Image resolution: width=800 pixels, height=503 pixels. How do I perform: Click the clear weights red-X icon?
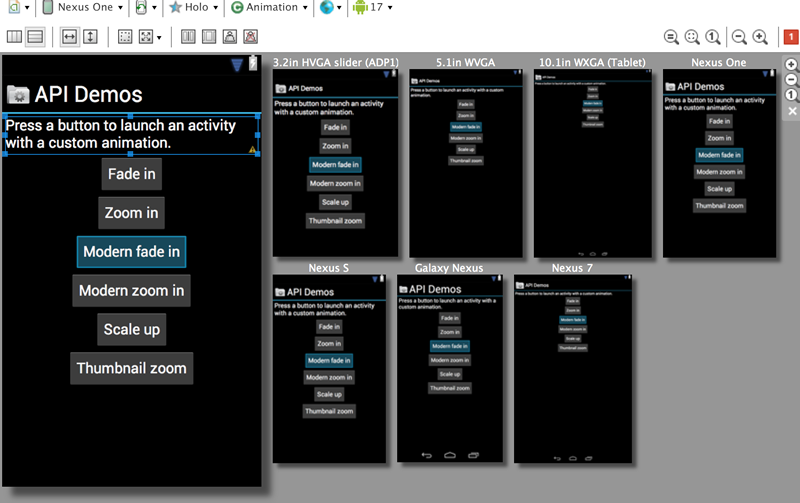(251, 37)
